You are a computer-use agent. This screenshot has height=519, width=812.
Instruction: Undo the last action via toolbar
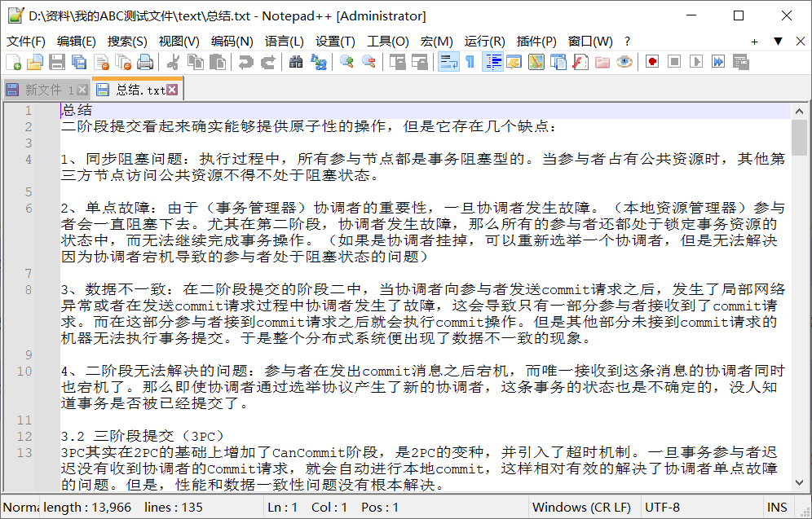point(245,62)
